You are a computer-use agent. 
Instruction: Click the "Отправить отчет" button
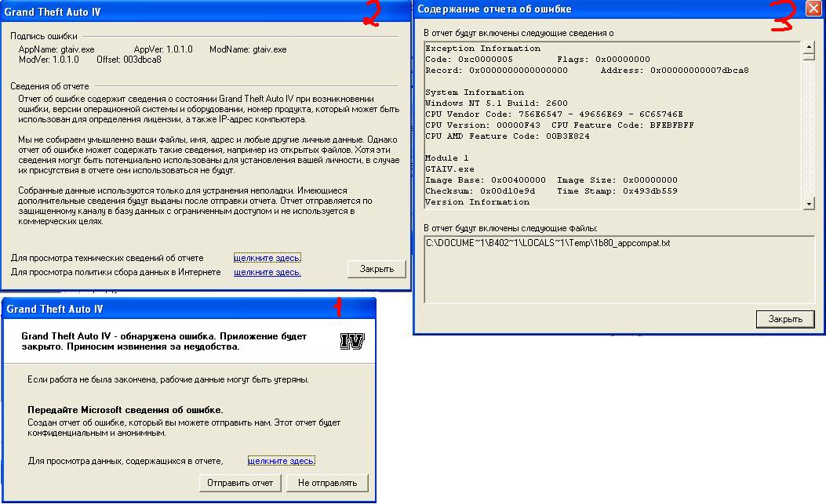[240, 483]
